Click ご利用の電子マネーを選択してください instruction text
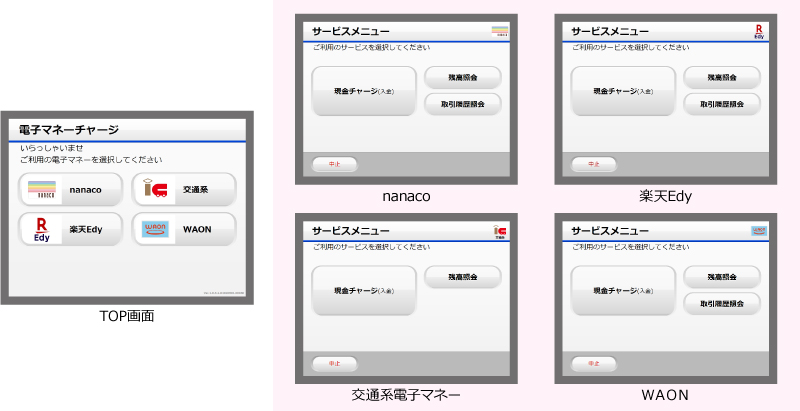This screenshot has width=800, height=411. click(91, 160)
